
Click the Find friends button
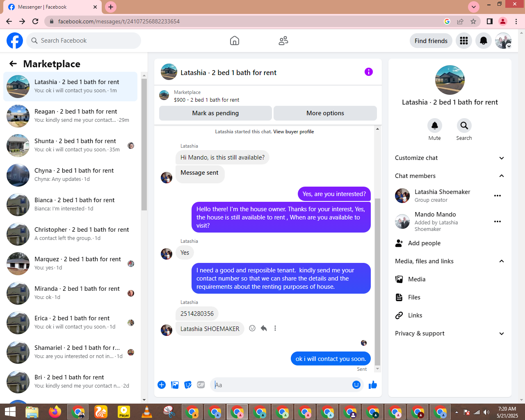[x=431, y=41]
